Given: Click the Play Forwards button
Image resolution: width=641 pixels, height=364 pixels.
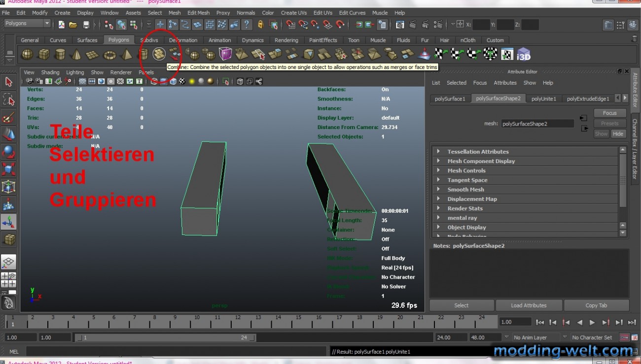Looking at the screenshot, I should pos(592,323).
